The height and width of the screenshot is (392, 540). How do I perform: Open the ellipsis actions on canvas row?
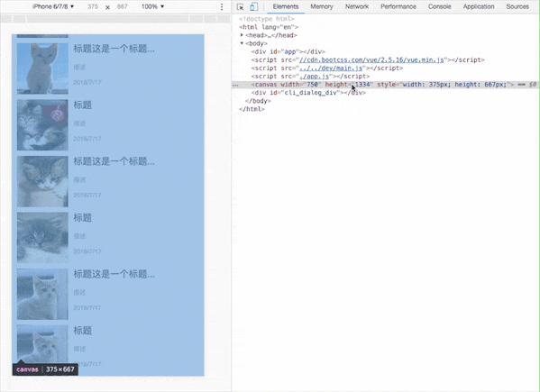pyautogui.click(x=235, y=85)
